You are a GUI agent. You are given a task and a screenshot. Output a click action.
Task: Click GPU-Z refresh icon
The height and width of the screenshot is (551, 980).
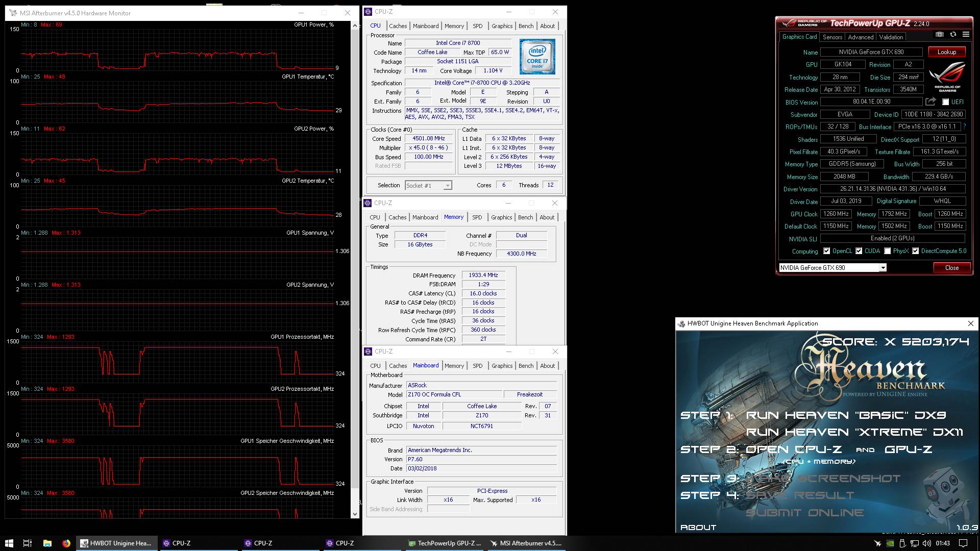tap(953, 34)
